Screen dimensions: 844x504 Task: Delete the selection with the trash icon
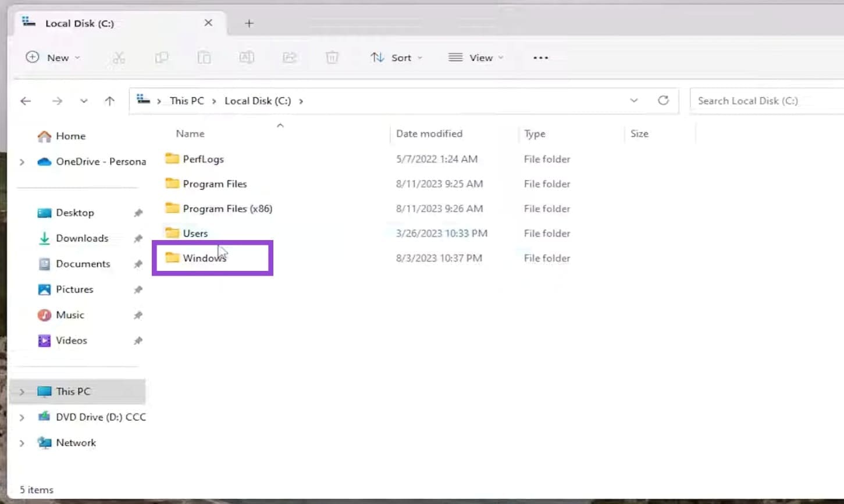tap(332, 57)
